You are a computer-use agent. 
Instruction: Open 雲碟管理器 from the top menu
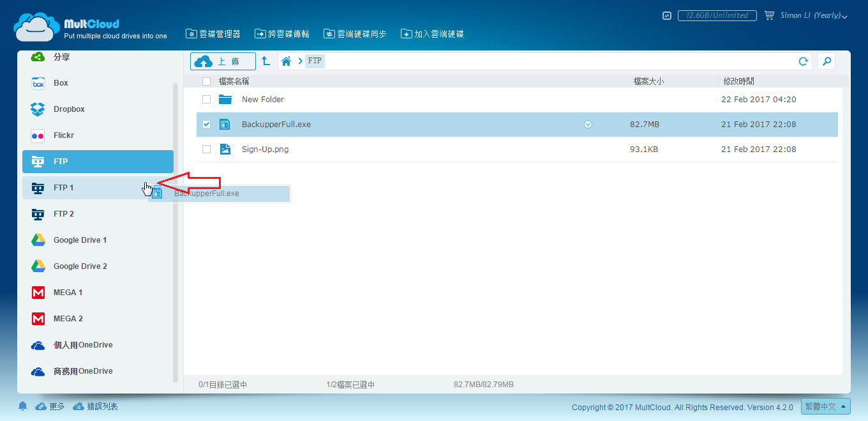click(x=213, y=34)
